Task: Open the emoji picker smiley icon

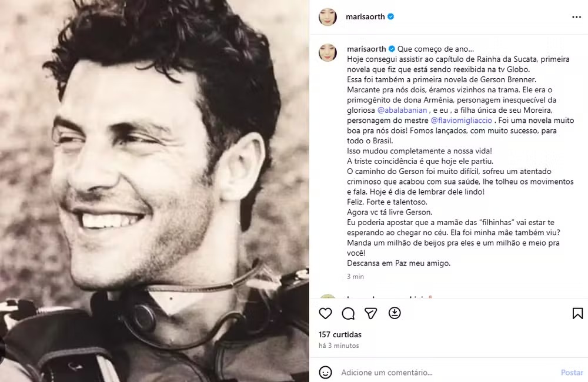Action: point(325,372)
